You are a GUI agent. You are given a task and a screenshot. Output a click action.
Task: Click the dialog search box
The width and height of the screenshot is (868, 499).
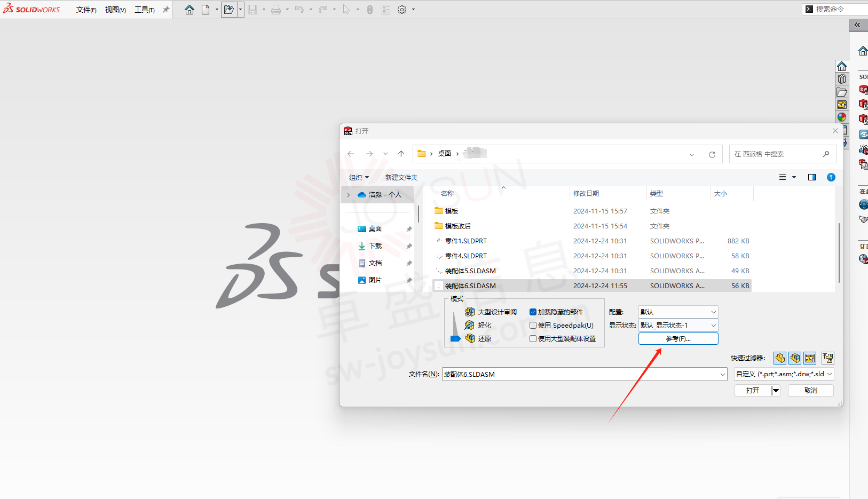tap(783, 154)
